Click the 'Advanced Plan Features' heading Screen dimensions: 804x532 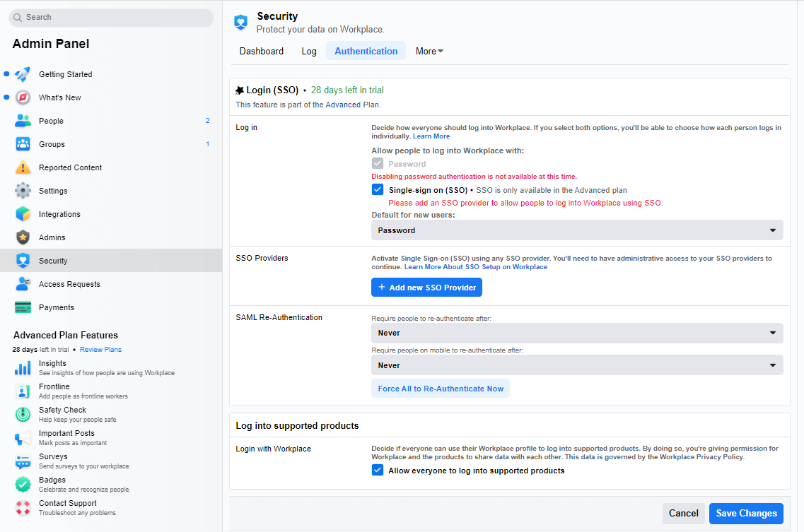[x=66, y=335]
